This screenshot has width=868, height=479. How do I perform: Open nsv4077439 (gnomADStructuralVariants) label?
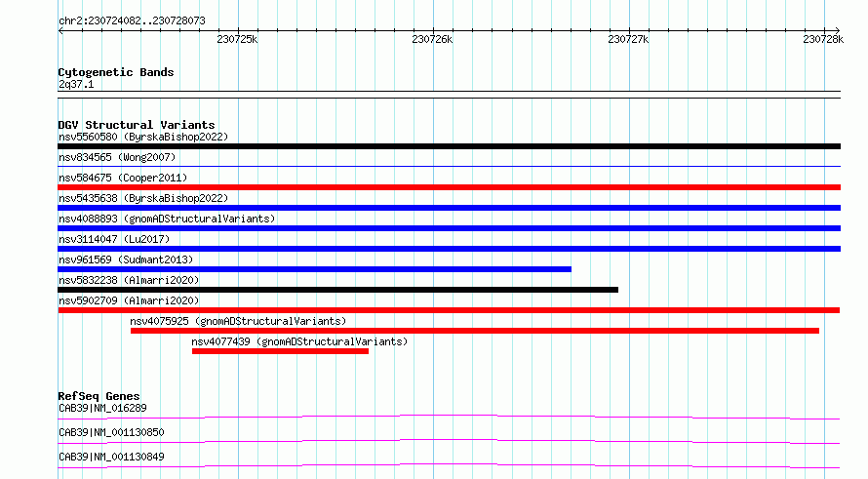[x=299, y=341]
